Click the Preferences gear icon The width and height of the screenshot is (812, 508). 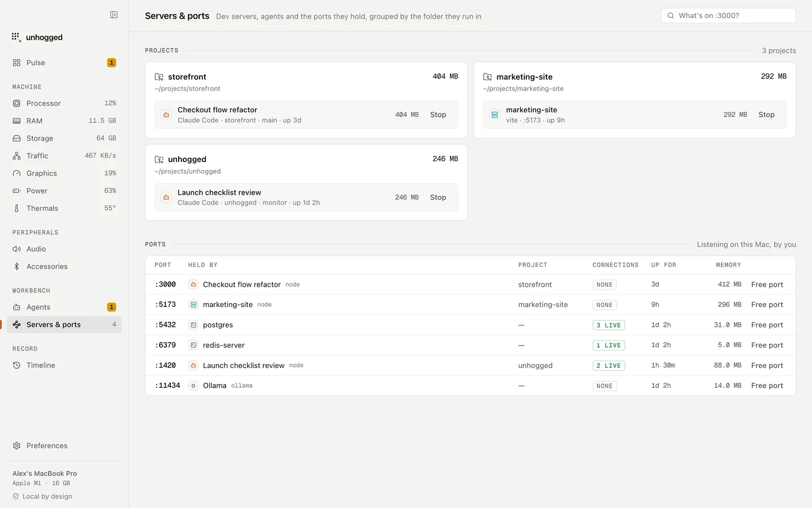[17, 446]
